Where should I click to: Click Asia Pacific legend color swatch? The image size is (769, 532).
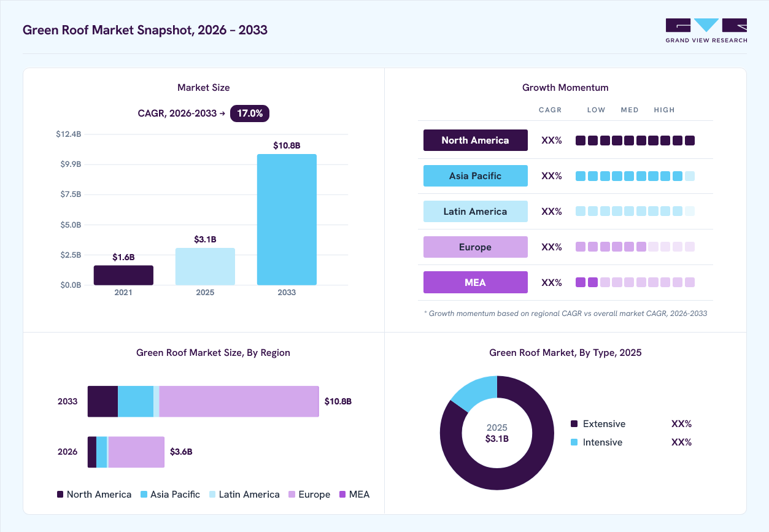pyautogui.click(x=144, y=495)
